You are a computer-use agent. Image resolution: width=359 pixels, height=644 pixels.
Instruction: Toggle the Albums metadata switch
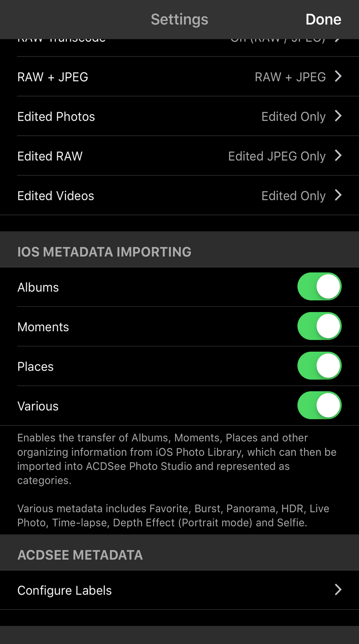319,286
